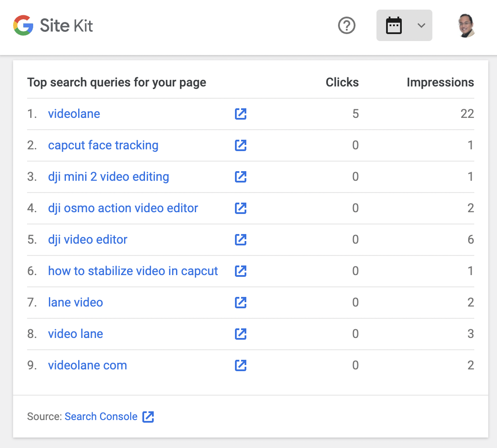This screenshot has height=448, width=497.
Task: Click the 'Source:' label text
Action: [45, 416]
